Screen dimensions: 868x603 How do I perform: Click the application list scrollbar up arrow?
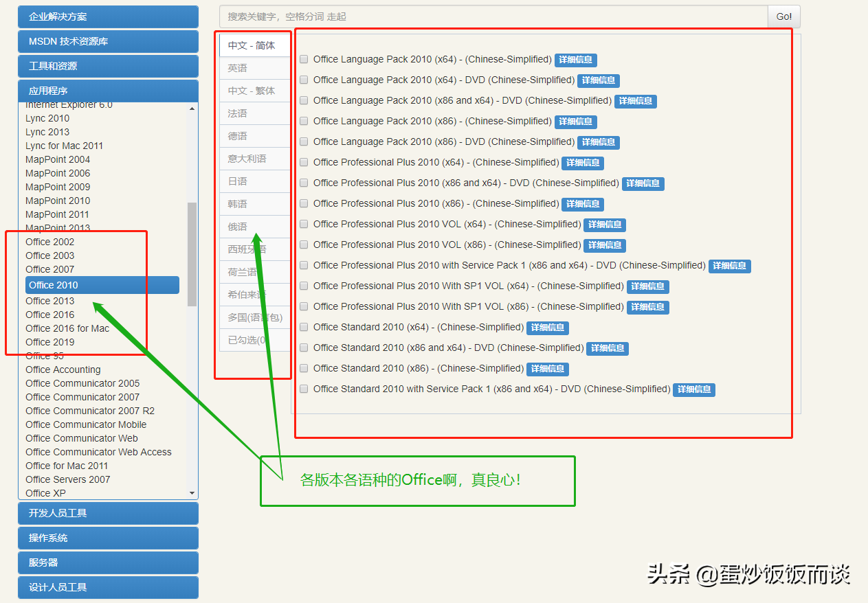click(192, 109)
